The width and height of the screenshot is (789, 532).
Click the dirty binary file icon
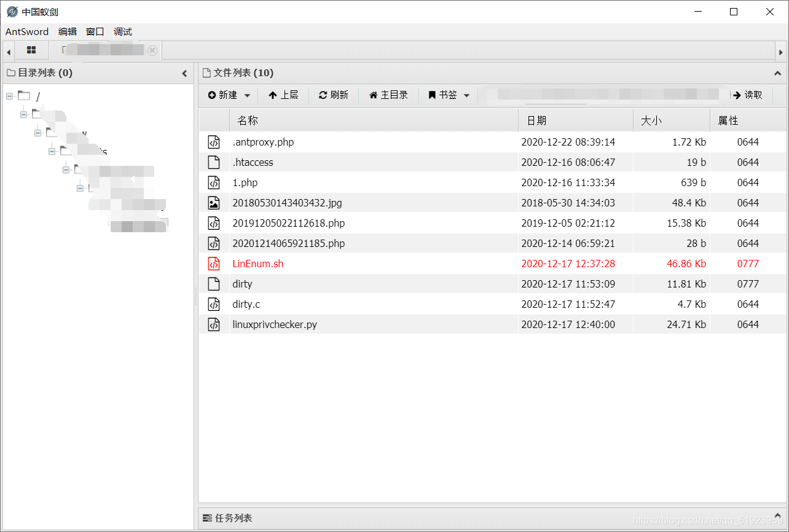point(213,284)
